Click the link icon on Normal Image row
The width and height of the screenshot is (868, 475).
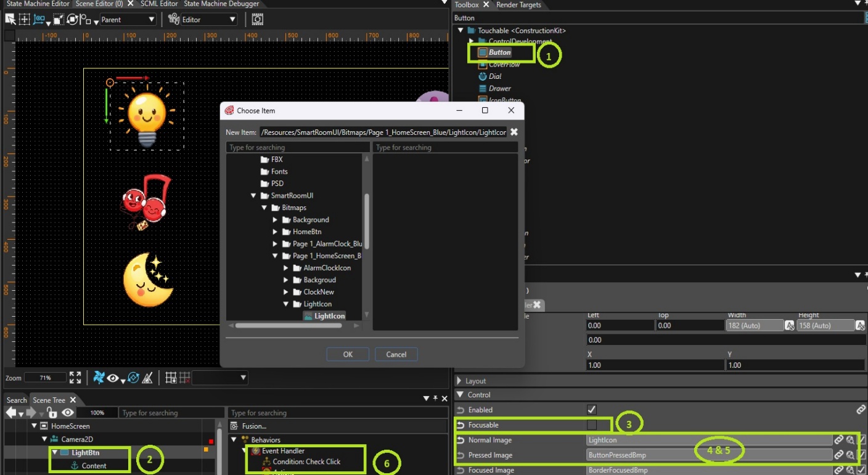838,440
